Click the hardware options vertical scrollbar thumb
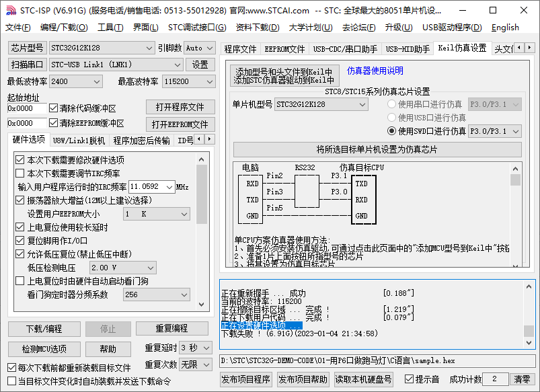The width and height of the screenshot is (540, 392). click(x=202, y=194)
